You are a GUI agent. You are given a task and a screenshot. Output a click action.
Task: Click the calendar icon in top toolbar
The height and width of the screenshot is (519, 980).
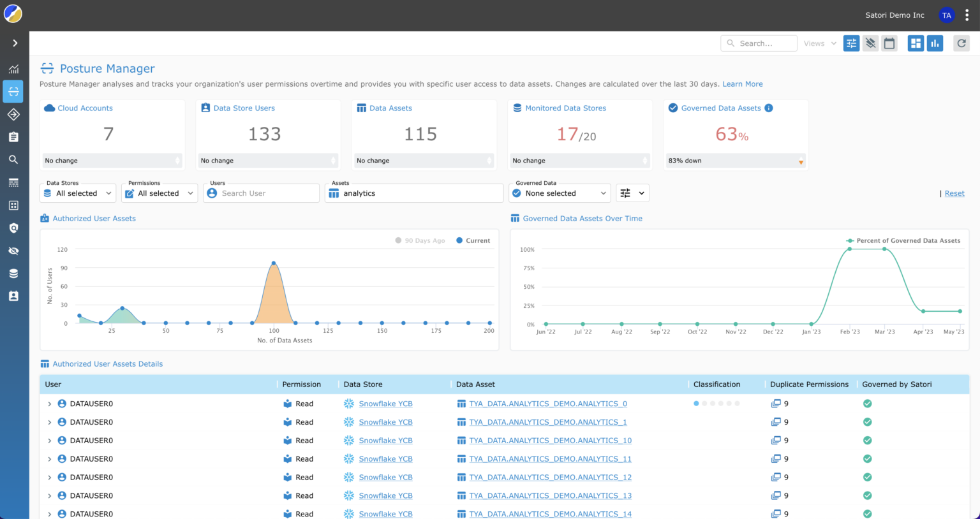click(x=889, y=43)
